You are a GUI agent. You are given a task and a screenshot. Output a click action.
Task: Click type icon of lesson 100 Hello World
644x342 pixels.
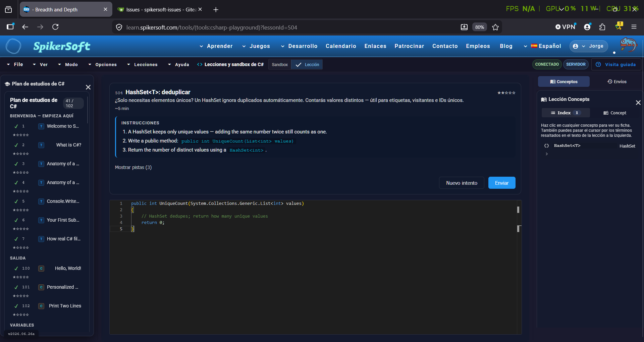tap(41, 268)
